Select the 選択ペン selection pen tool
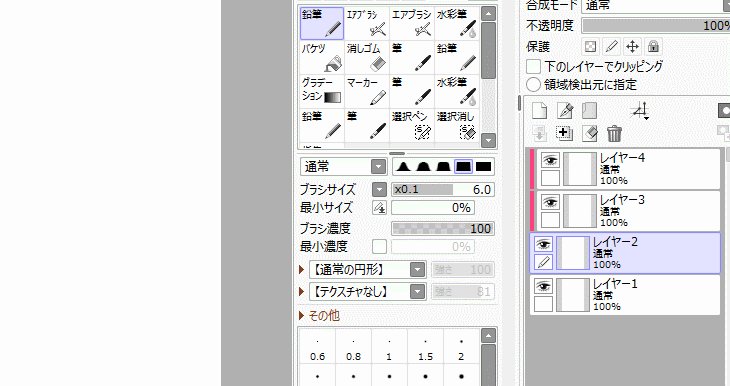 (412, 125)
